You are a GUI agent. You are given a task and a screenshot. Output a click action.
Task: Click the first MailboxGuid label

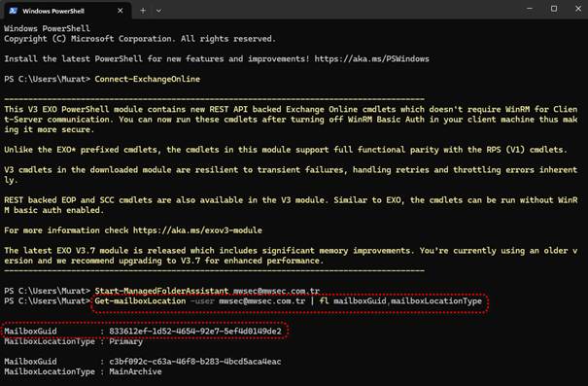[30, 332]
